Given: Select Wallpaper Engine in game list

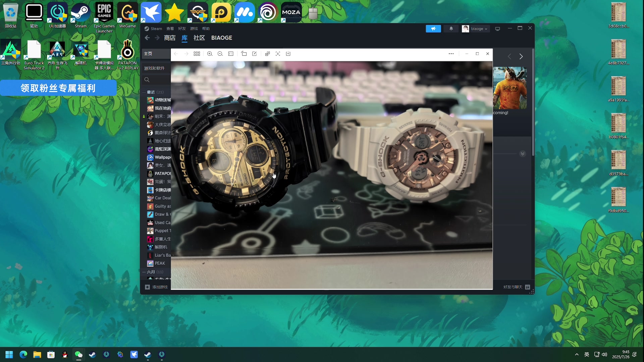Looking at the screenshot, I should 159,157.
